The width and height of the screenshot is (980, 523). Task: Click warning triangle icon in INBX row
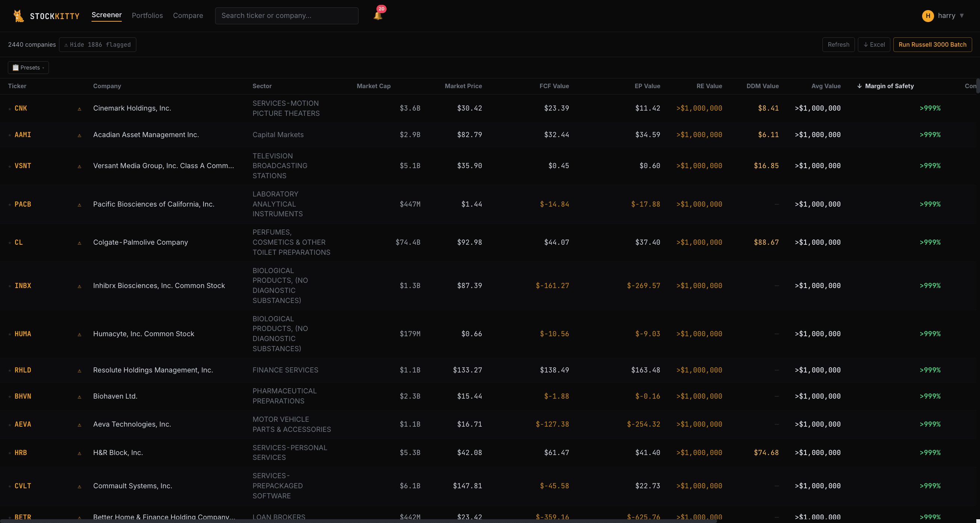point(80,286)
